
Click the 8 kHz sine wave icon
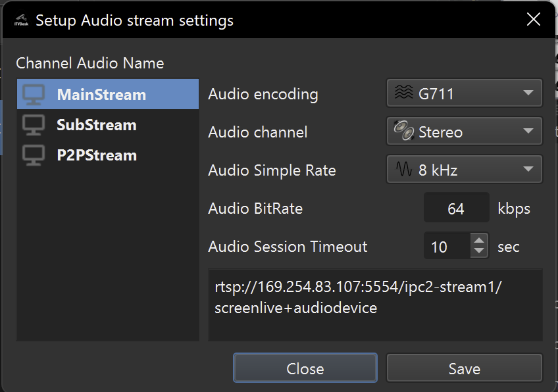tap(403, 170)
